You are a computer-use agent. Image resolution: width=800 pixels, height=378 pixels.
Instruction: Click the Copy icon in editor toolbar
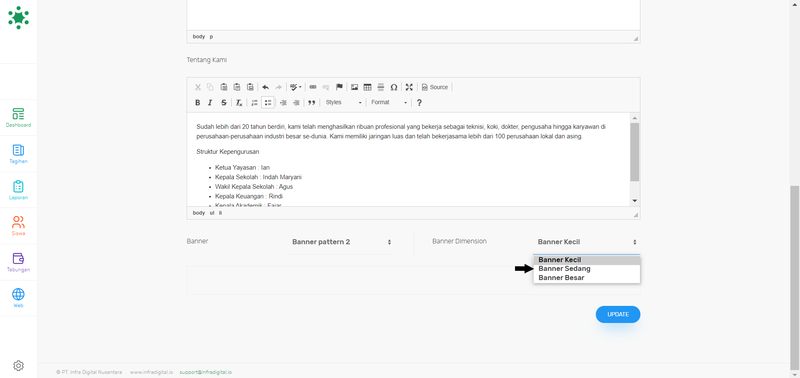click(x=210, y=87)
